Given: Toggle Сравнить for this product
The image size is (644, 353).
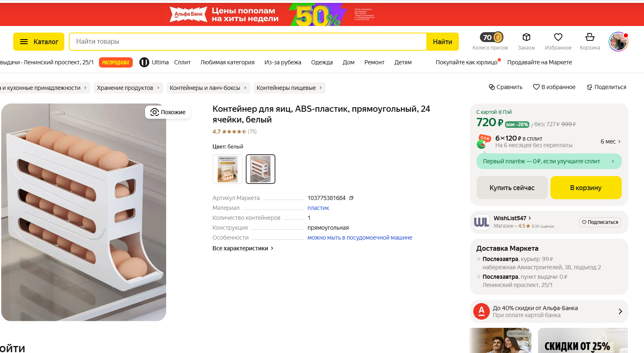Looking at the screenshot, I should coord(505,87).
